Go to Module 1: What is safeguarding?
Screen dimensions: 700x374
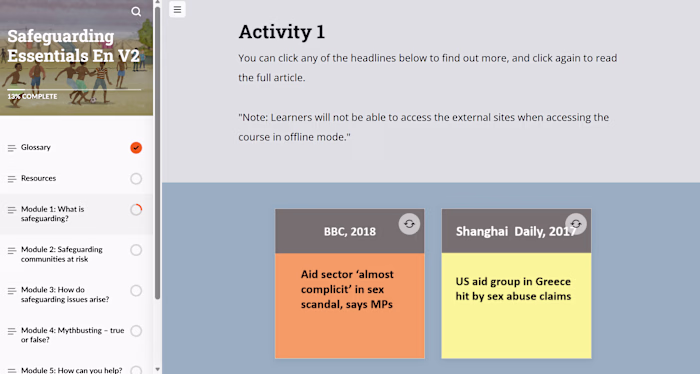52,214
